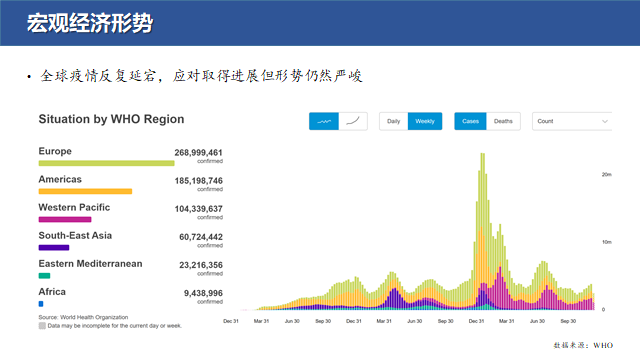Select the Western Pacific region label
The height and width of the screenshot is (360, 640).
tap(74, 207)
